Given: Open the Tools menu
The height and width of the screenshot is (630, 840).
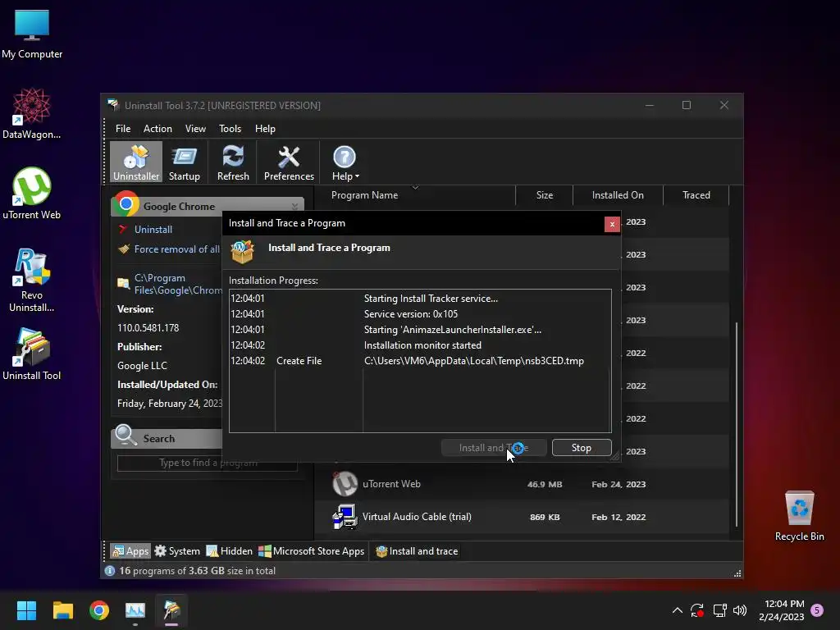Looking at the screenshot, I should coord(230,129).
